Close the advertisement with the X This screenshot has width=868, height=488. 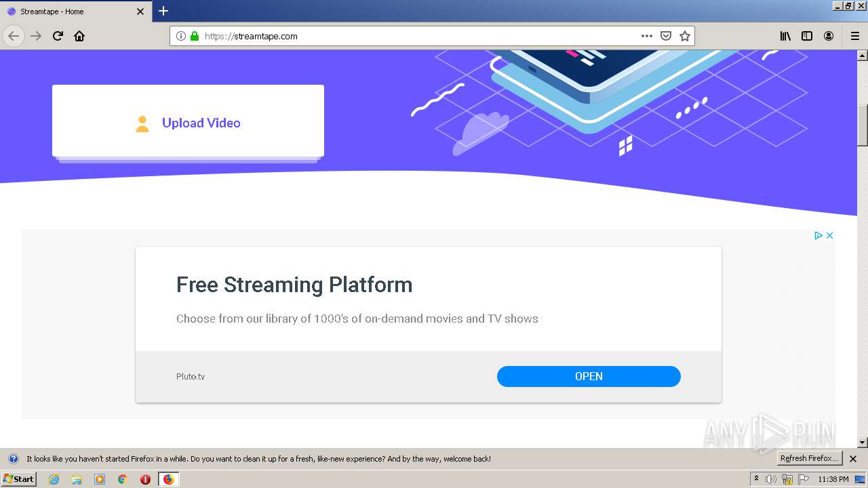829,235
